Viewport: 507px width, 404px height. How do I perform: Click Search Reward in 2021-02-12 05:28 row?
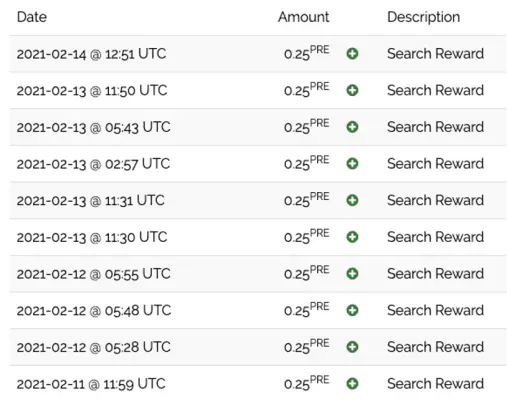(435, 347)
